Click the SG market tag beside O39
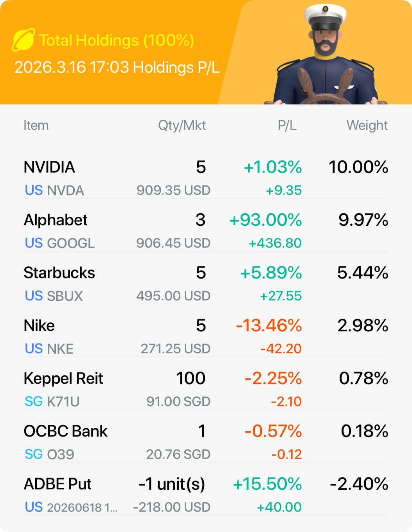Image resolution: width=412 pixels, height=532 pixels. click(x=34, y=455)
